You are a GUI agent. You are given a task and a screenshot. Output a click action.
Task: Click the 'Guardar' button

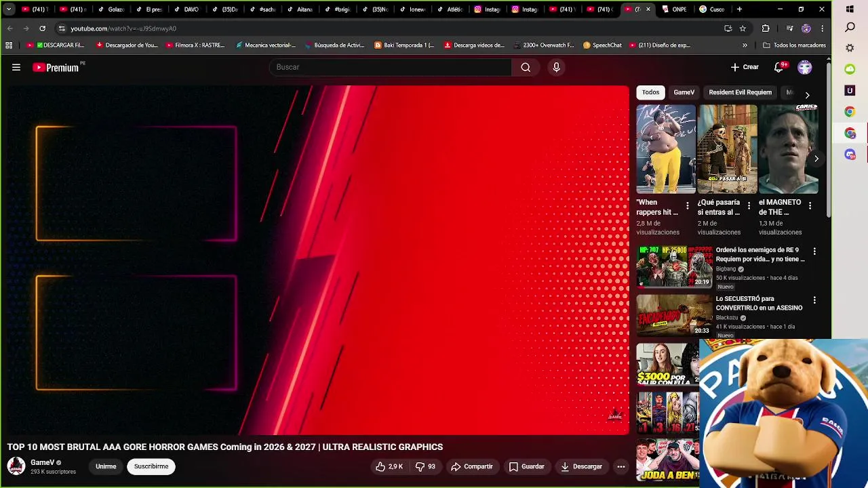(x=527, y=466)
